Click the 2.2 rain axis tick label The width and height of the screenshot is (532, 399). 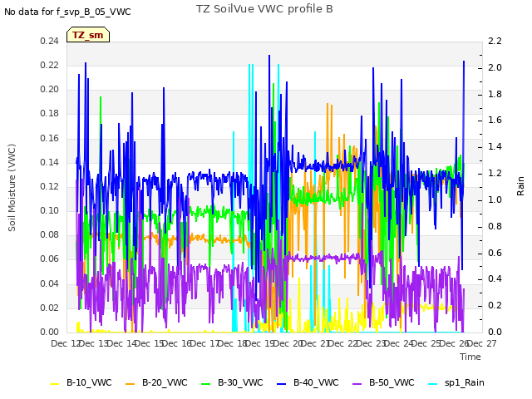tap(495, 41)
